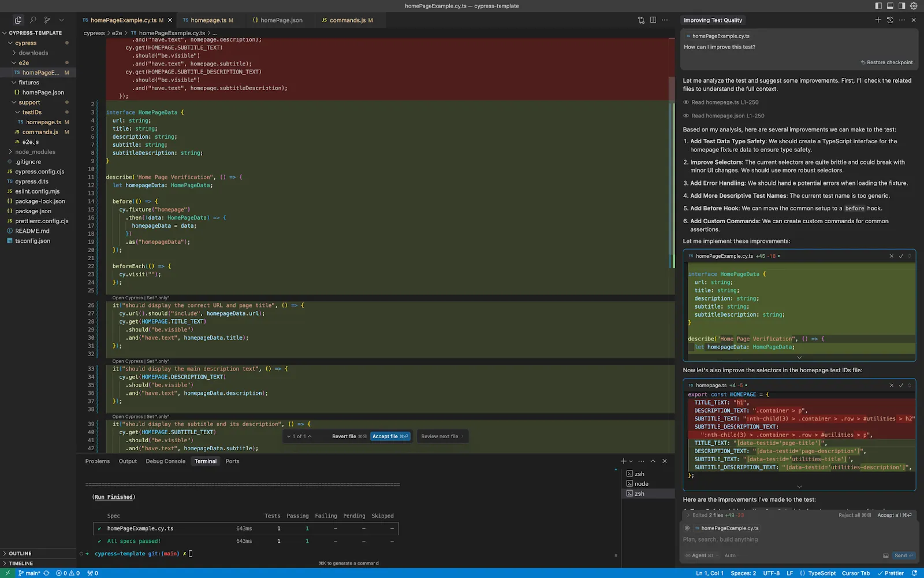Open the Auto model dropdown
The width and height of the screenshot is (924, 578).
click(730, 555)
